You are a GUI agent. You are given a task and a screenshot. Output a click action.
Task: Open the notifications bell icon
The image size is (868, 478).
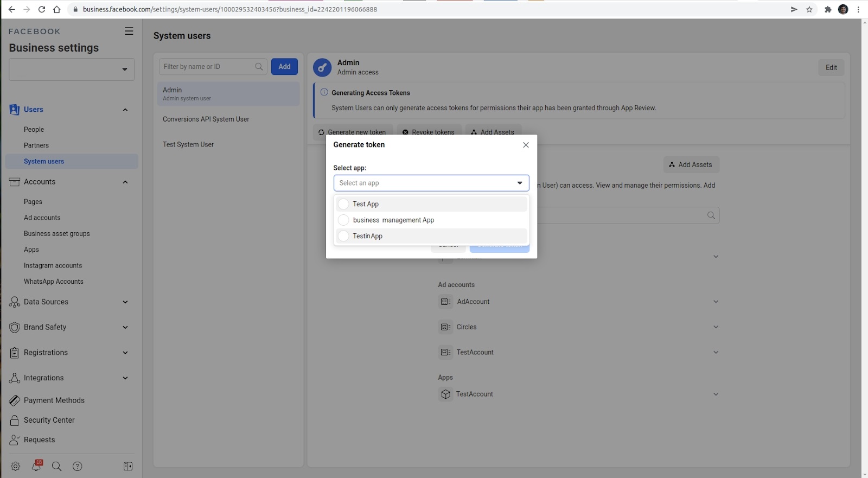(36, 466)
